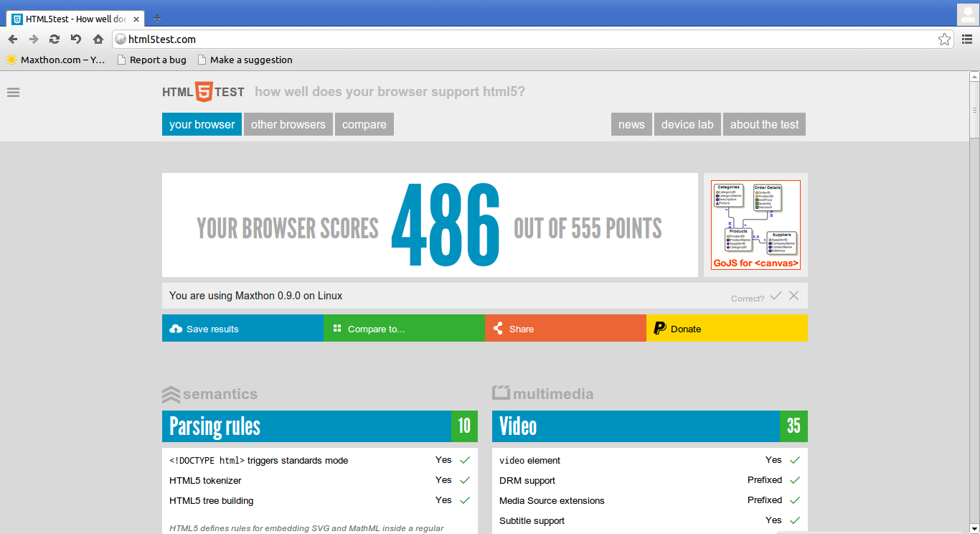980x534 pixels.
Task: Visit the device lab page
Action: coord(687,123)
